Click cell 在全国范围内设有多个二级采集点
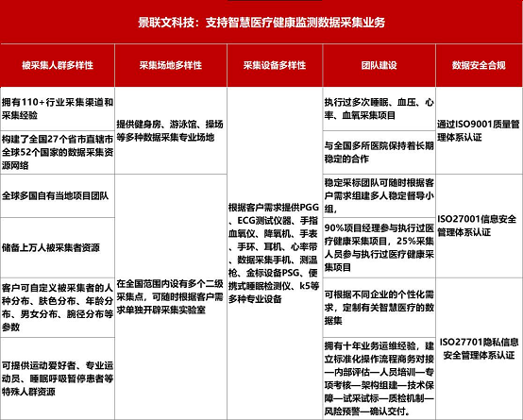This screenshot has height=420, width=523. [x=171, y=297]
